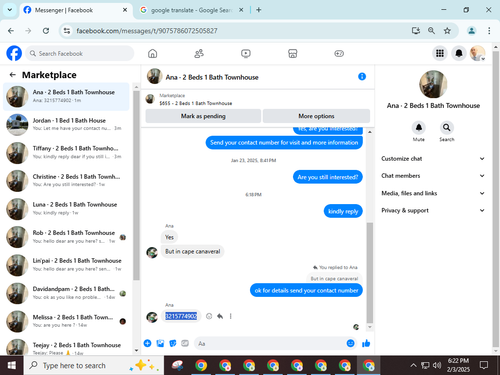This screenshot has height=375, width=500.
Task: Send a thumbs up like
Action: (366, 343)
